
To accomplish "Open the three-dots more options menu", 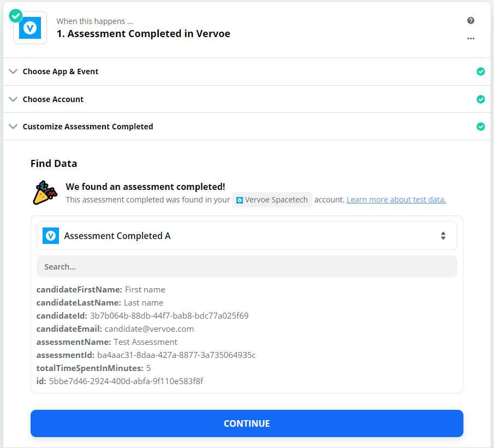I will pyautogui.click(x=471, y=39).
